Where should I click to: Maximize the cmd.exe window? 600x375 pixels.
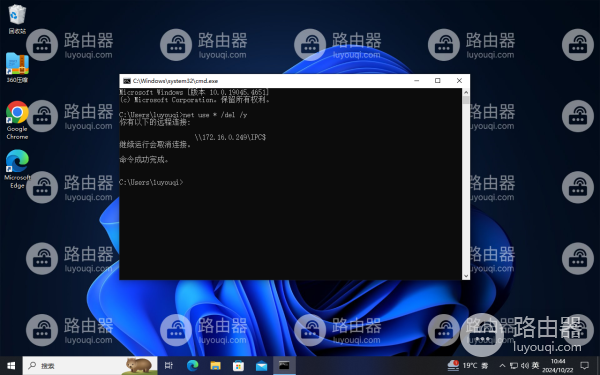point(438,81)
